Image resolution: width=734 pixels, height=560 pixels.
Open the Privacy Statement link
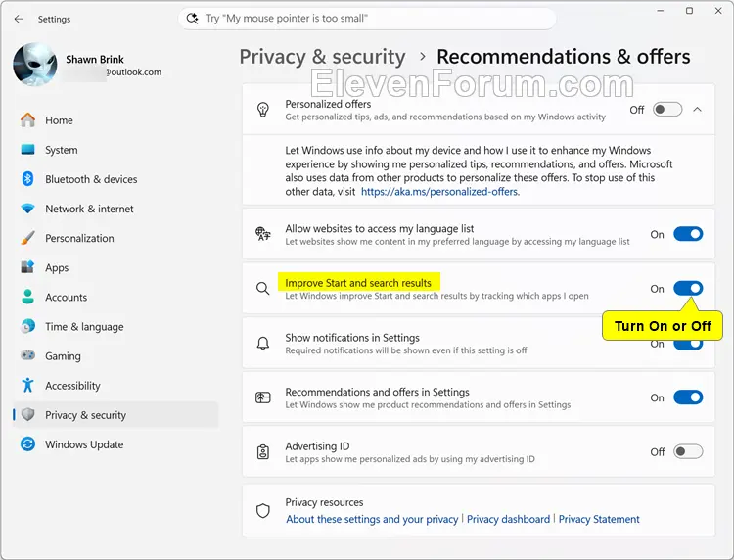click(x=599, y=519)
